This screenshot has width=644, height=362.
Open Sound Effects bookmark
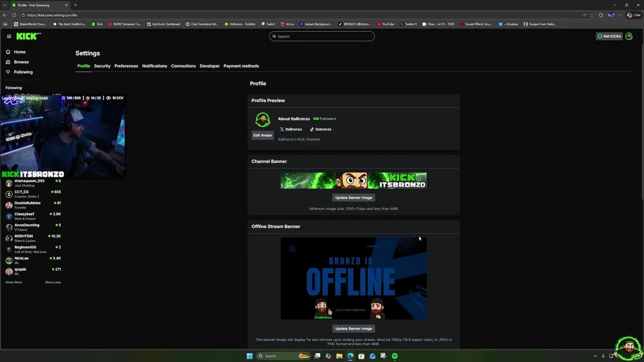click(x=476, y=24)
